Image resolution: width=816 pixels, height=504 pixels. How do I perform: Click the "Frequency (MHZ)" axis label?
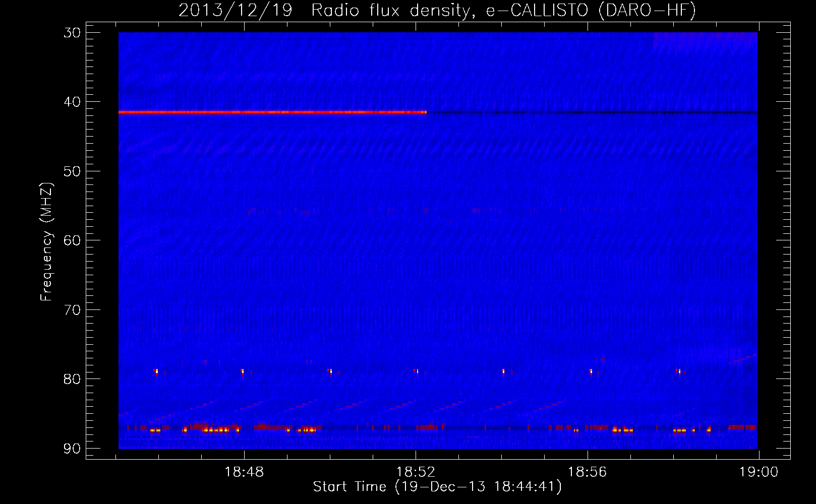[46, 242]
